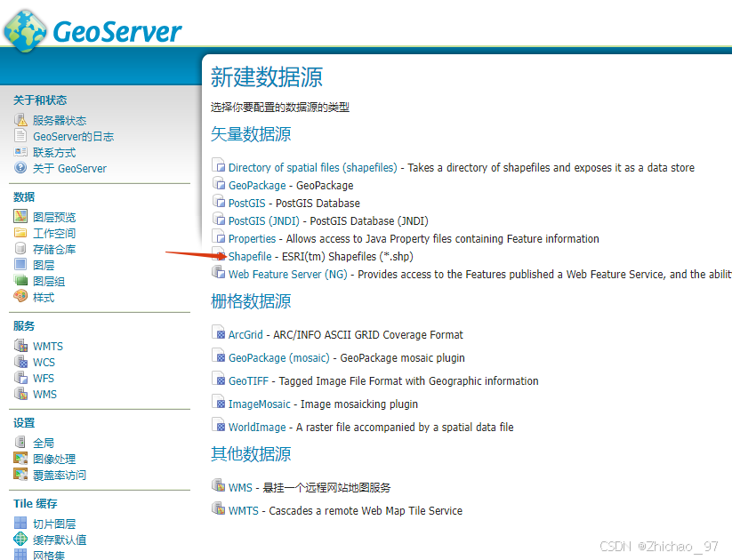The height and width of the screenshot is (560, 732).
Task: Go to 图层预览
Action: 54,217
